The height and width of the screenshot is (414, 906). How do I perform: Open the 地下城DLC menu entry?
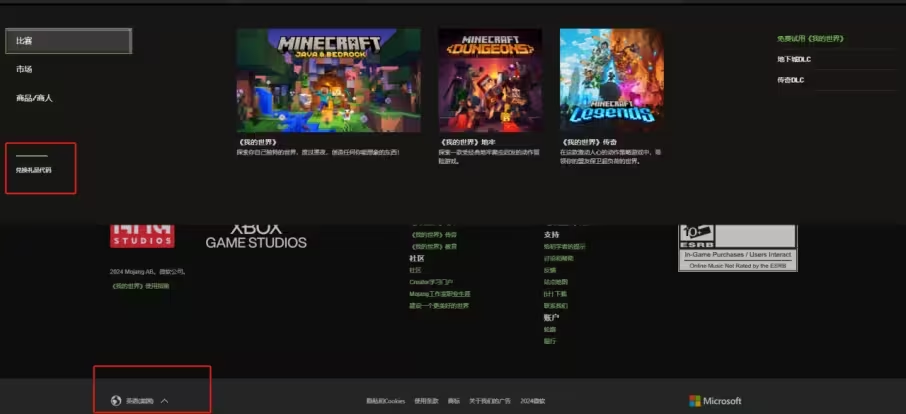point(794,59)
